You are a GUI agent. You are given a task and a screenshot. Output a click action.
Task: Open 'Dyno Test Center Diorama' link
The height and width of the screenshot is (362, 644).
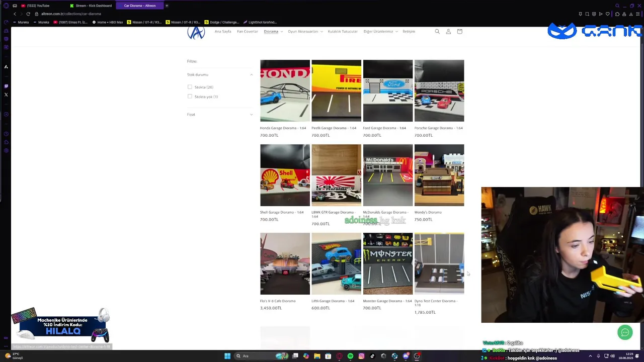point(436,303)
